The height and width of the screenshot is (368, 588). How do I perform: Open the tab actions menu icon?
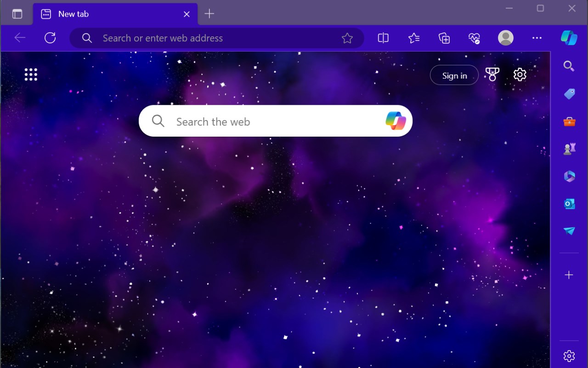pos(17,14)
